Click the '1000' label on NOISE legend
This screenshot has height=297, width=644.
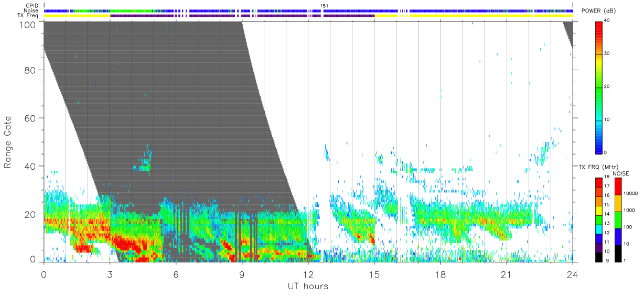[x=629, y=210]
